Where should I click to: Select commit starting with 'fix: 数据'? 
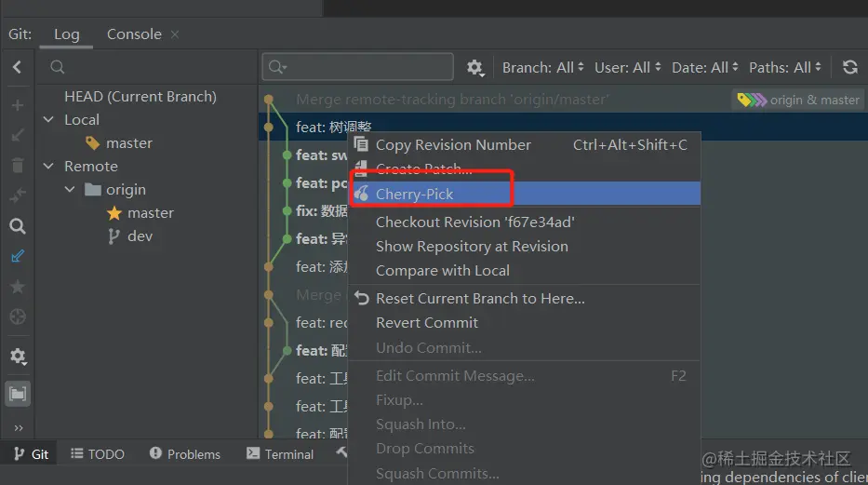321,211
